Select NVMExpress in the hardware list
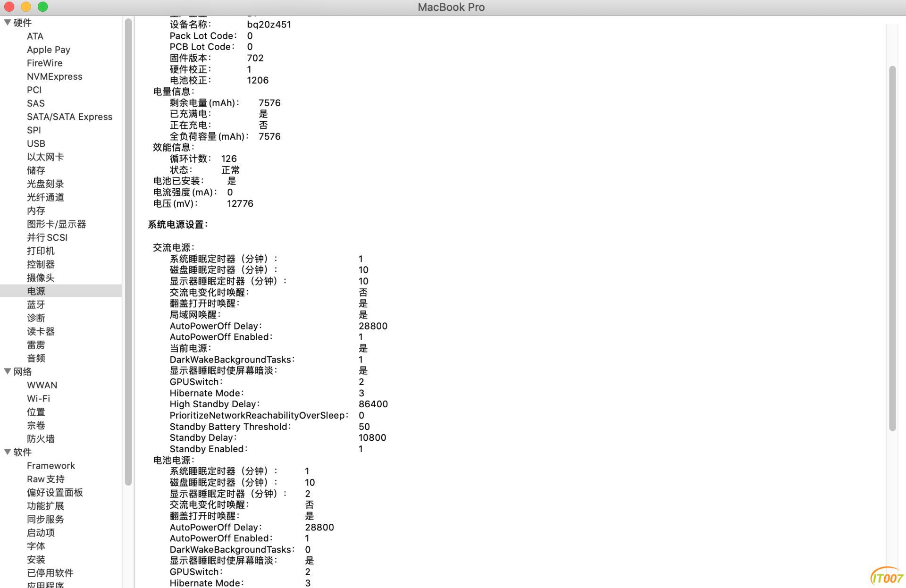The width and height of the screenshot is (906, 588). tap(55, 76)
